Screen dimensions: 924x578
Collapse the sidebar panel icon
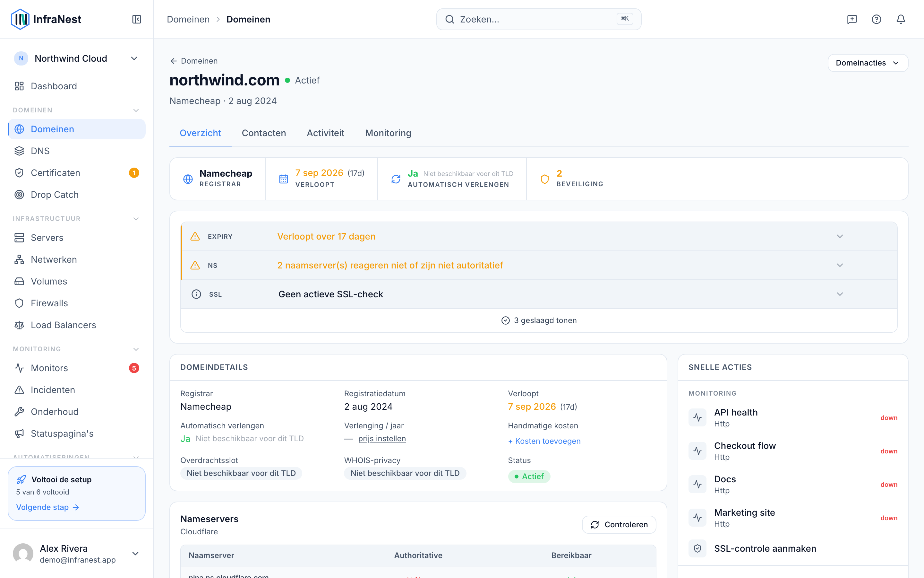point(137,19)
